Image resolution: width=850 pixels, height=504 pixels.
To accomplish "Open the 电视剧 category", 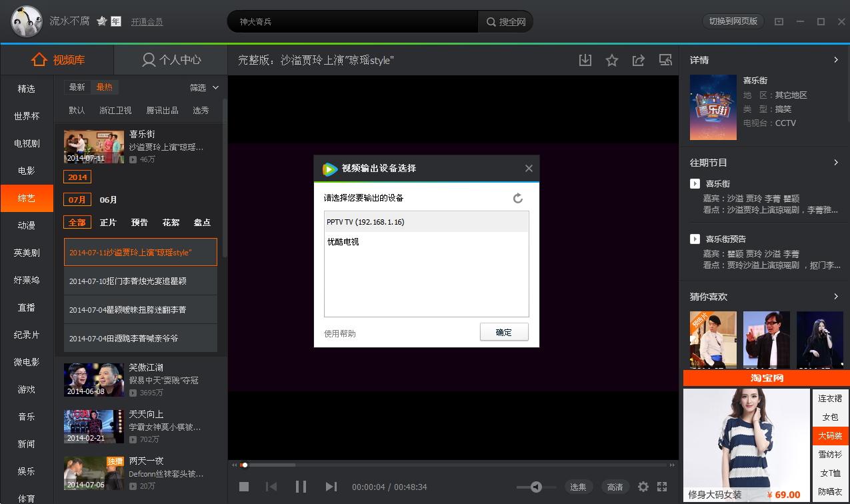I will (27, 143).
